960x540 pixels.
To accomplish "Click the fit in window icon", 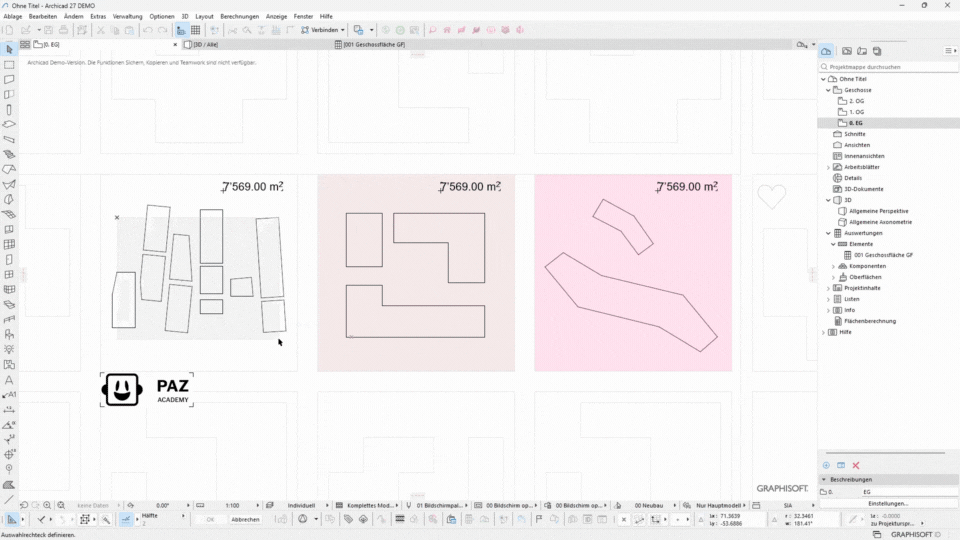I will point(61,505).
